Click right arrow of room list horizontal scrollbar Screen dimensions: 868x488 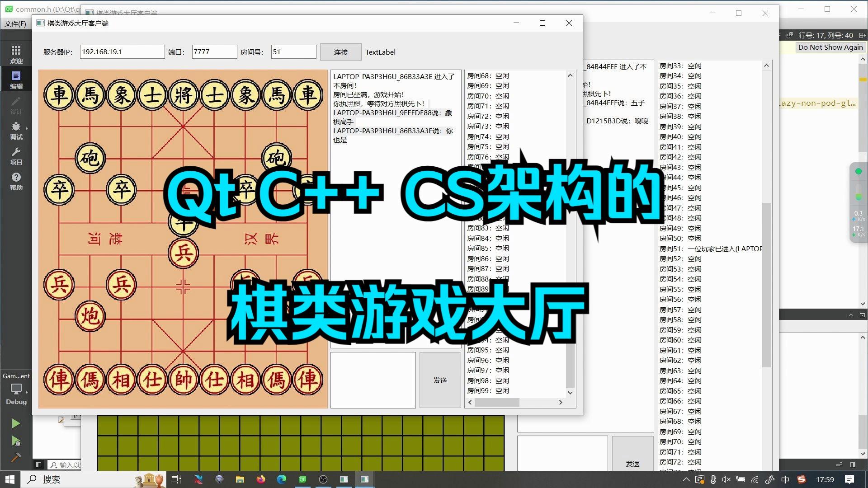tap(561, 402)
